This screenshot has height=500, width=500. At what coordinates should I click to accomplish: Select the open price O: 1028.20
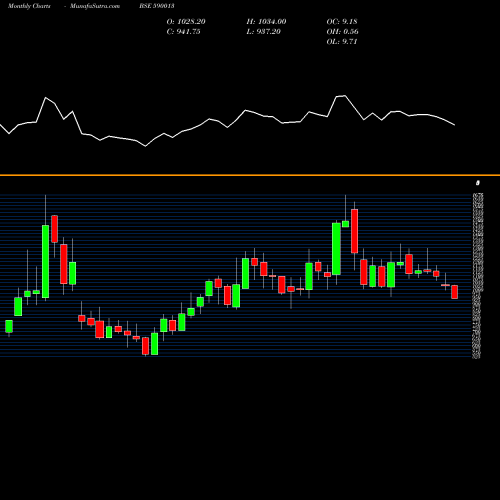click(x=186, y=22)
